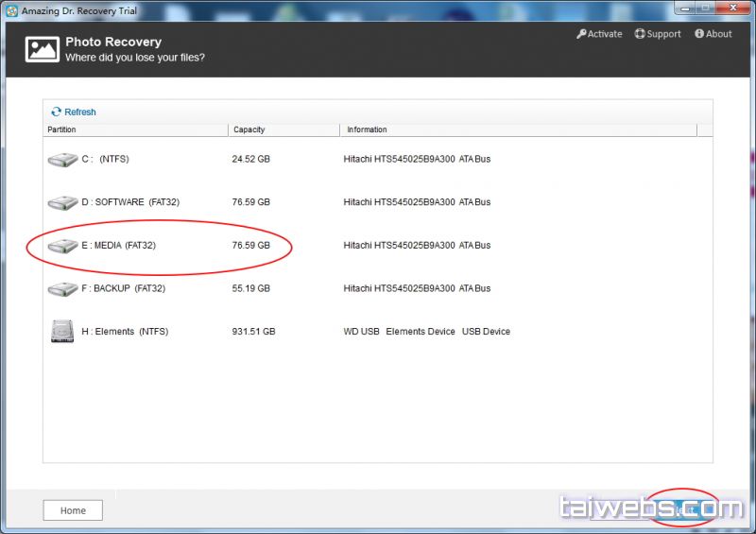Click the Photo Recovery picture icon
Viewport: 756px width, 534px height.
(42, 49)
